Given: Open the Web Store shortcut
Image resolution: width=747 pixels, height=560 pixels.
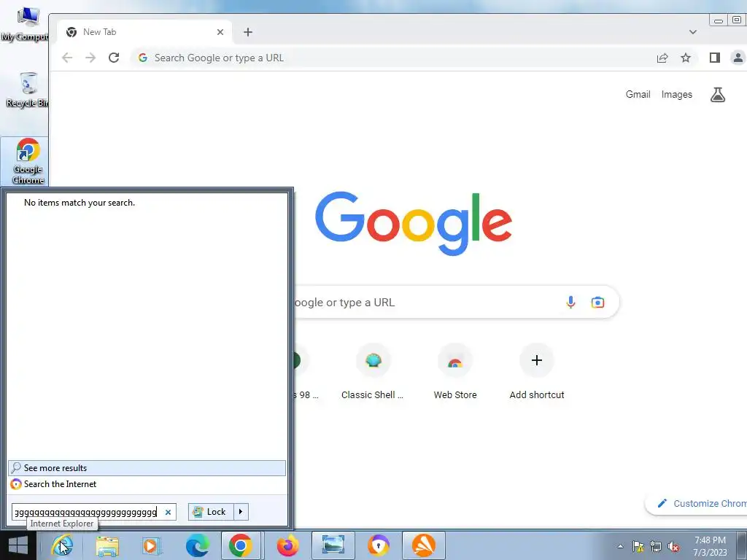Looking at the screenshot, I should point(455,372).
